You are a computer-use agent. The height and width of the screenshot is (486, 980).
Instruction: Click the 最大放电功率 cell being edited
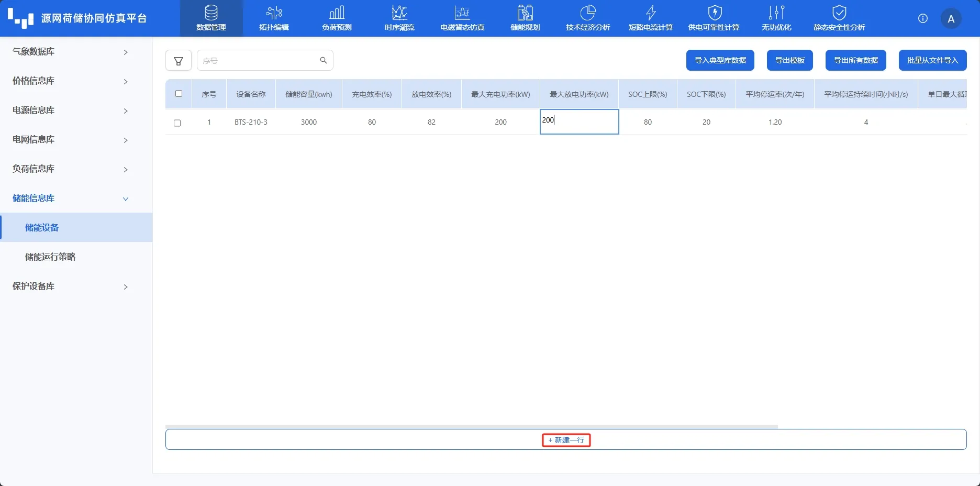point(579,121)
